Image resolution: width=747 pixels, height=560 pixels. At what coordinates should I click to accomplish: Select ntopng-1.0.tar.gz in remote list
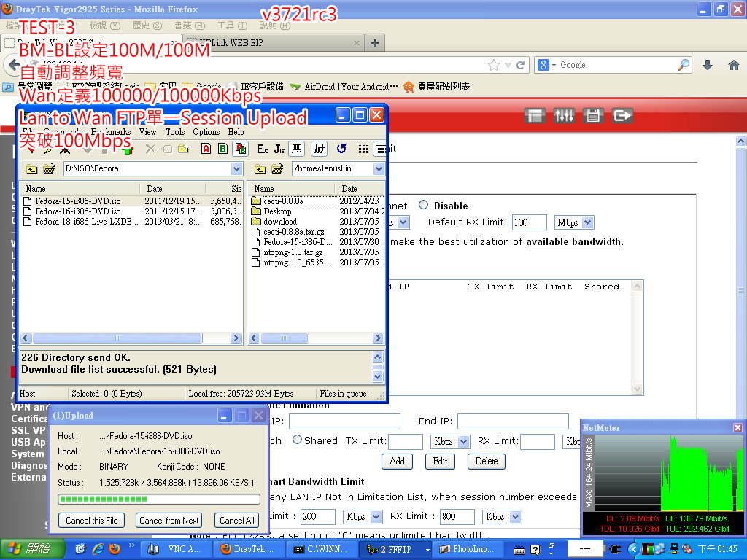pos(293,252)
